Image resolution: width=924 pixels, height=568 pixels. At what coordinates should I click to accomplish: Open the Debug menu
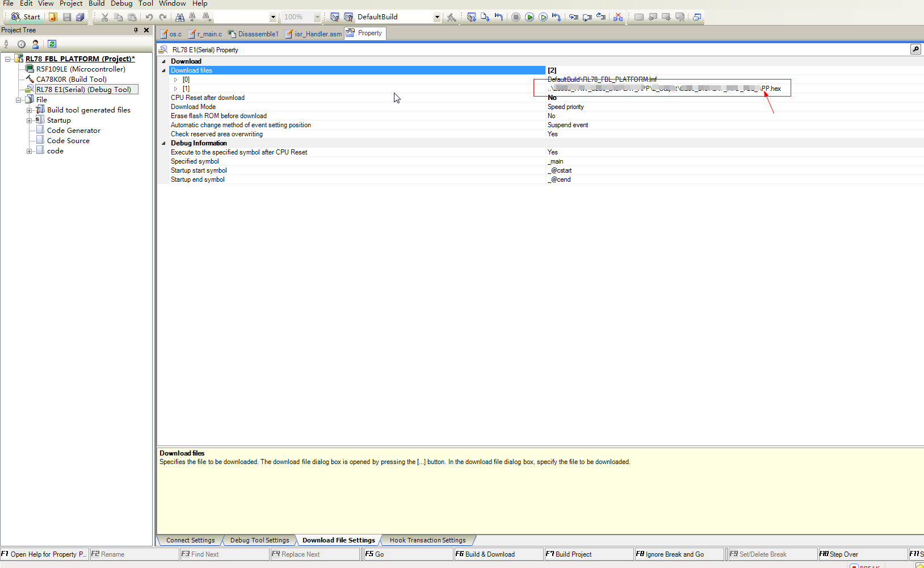pos(121,3)
